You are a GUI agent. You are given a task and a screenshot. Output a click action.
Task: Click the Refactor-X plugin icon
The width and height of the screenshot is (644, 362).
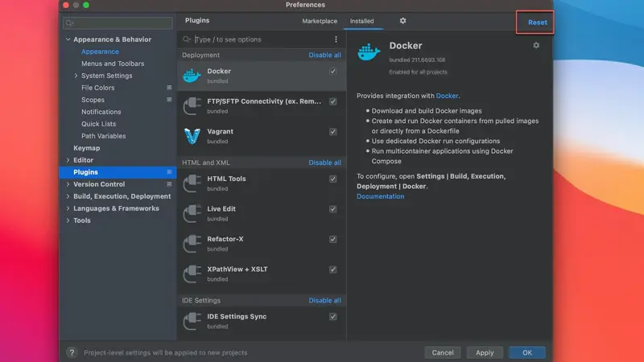(x=192, y=244)
